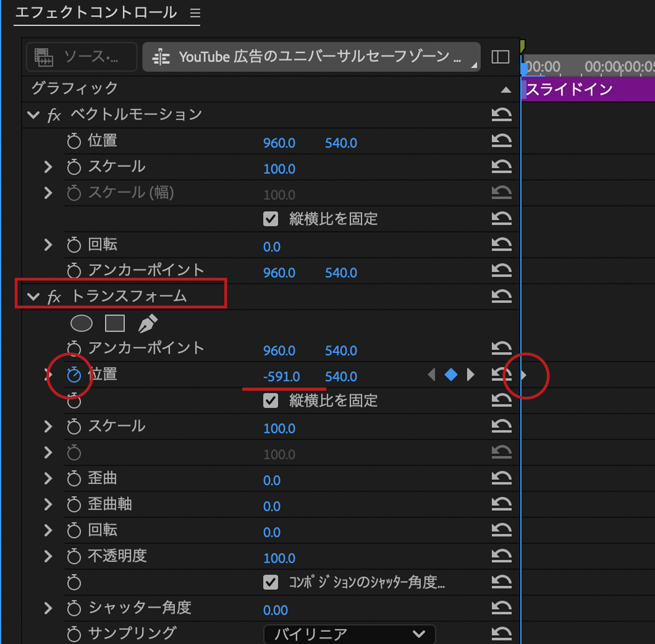The height and width of the screenshot is (644, 655).
Task: Click the -591.0 position X value
Action: point(282,377)
